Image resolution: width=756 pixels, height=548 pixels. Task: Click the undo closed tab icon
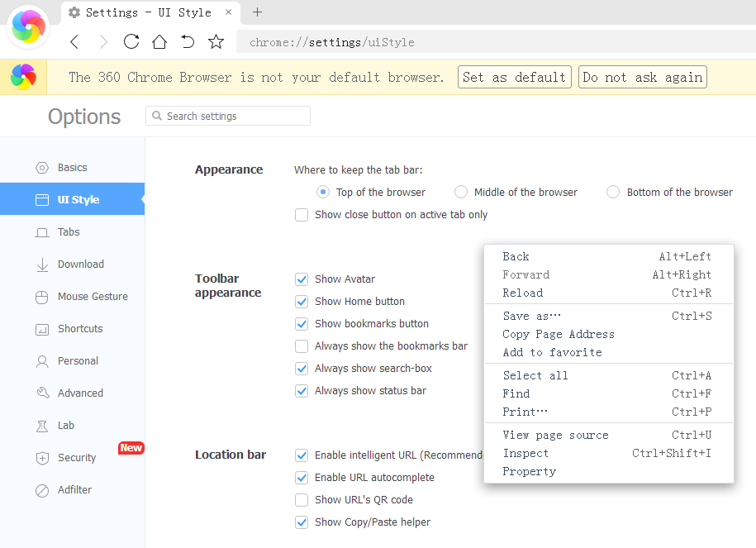[x=188, y=42]
